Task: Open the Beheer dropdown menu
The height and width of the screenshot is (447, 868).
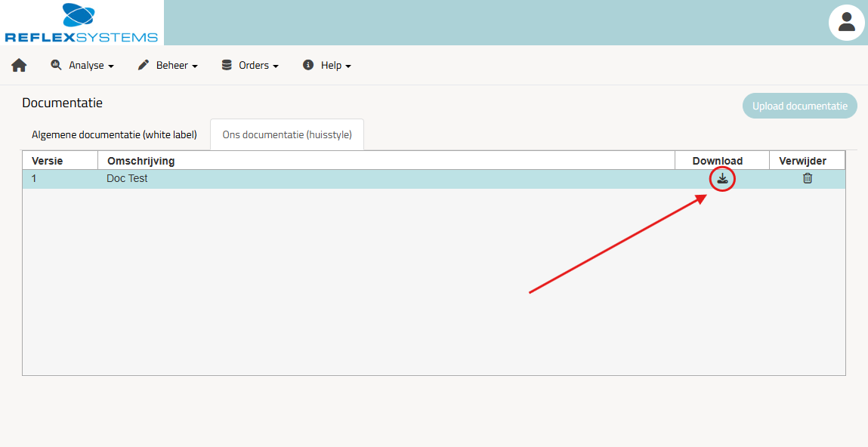Action: click(x=168, y=65)
